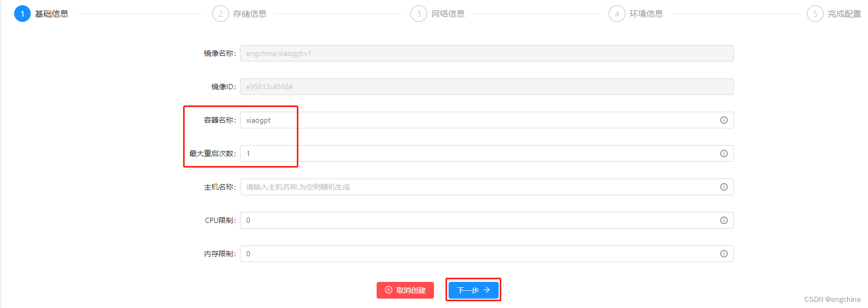Click the 容器名称 label
Screen dimensions: 868x308
tap(220, 120)
